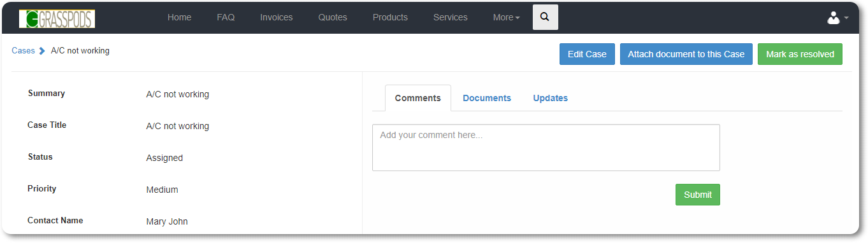Mark the case as resolved
This screenshot has width=868, height=243.
pos(800,54)
